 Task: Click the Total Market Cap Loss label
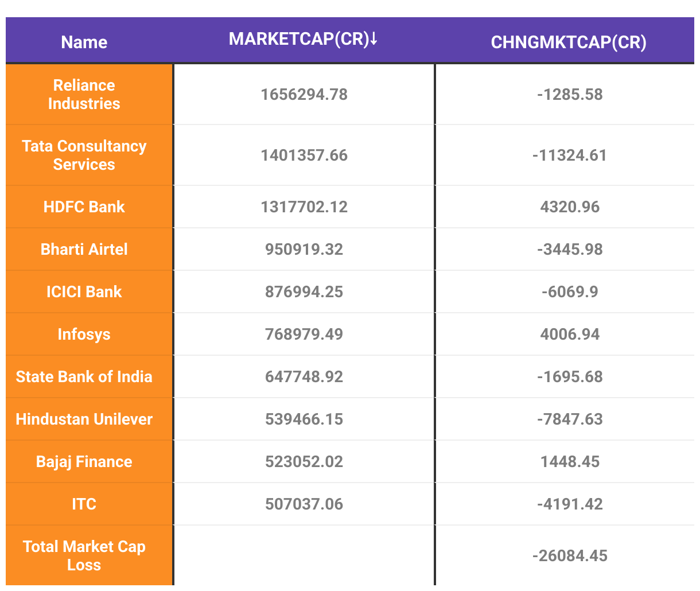pos(84,555)
